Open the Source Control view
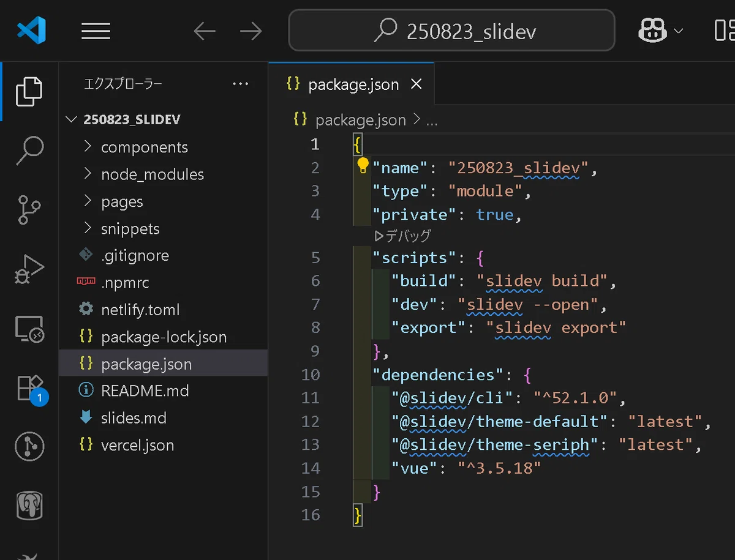The width and height of the screenshot is (735, 560). pyautogui.click(x=29, y=210)
